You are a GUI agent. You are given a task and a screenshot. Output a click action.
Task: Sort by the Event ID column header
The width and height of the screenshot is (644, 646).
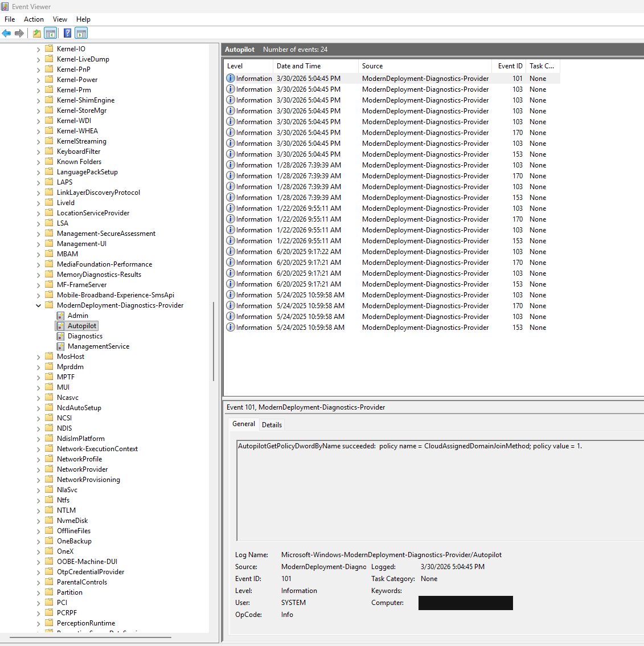509,66
